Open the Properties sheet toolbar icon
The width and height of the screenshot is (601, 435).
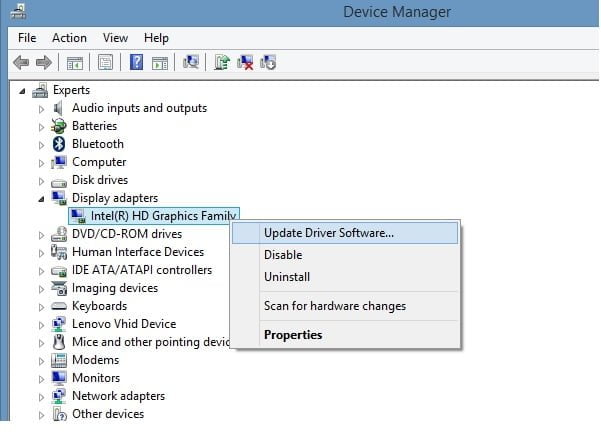coord(105,62)
